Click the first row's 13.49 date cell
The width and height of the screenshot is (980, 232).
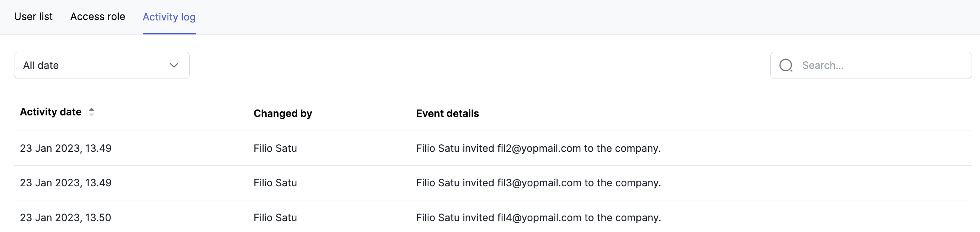click(66, 149)
